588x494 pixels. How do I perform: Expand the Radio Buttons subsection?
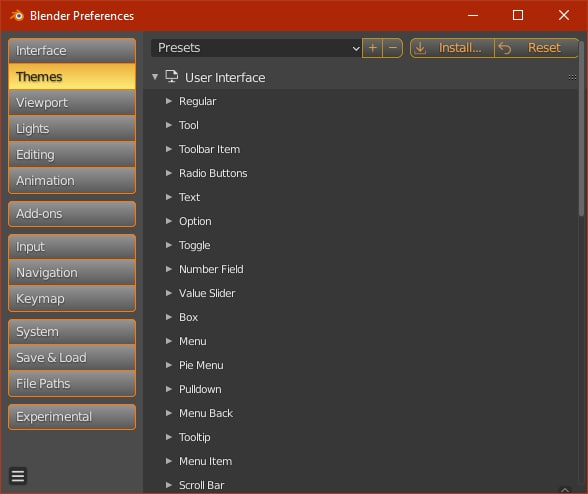pyautogui.click(x=169, y=173)
